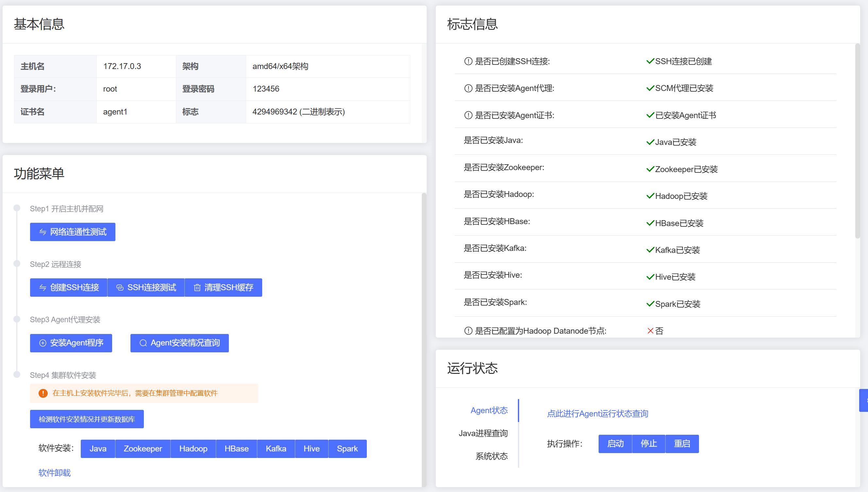Image resolution: width=868 pixels, height=492 pixels.
Task: Click the SSH连接测试 button
Action: [146, 288]
